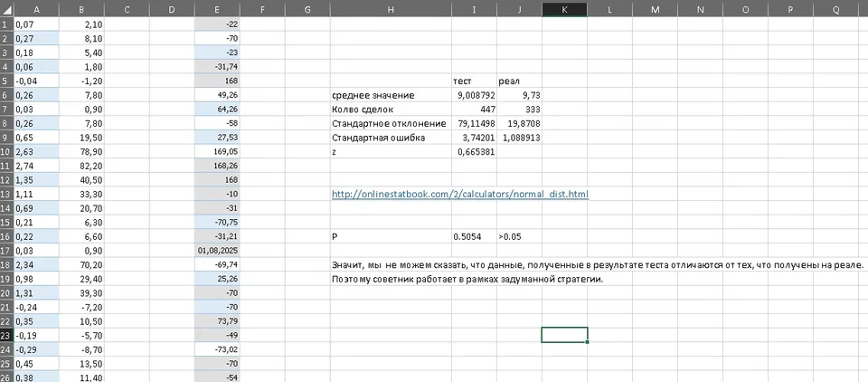Select column K header

pos(564,9)
